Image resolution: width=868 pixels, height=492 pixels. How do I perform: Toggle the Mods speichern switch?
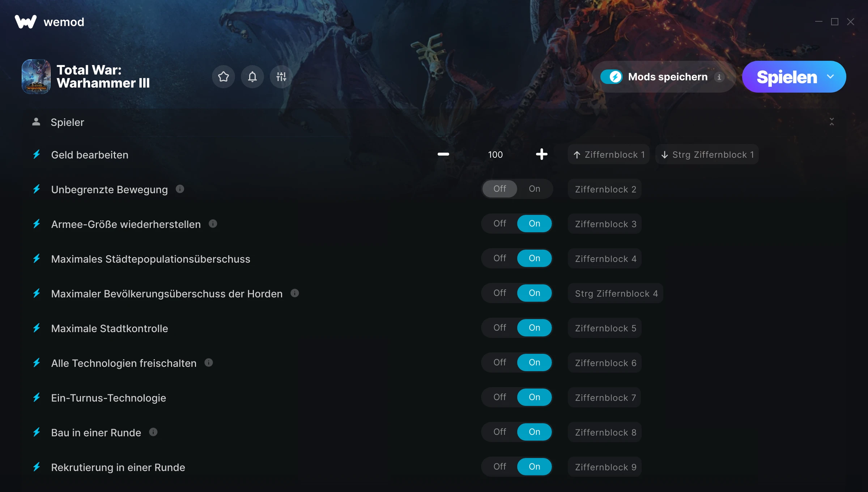point(611,77)
